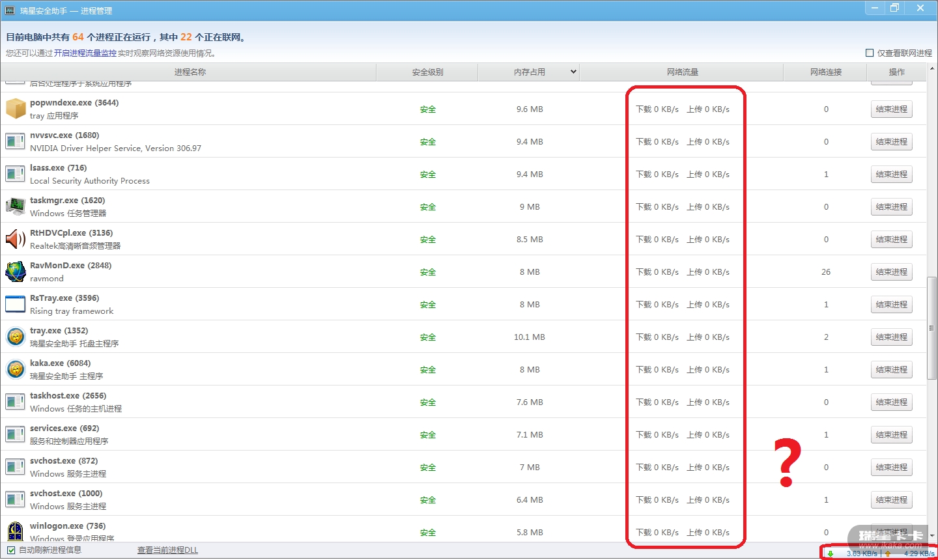Click the RtHDVCpl.exe speaker icon
This screenshot has width=938, height=560.
[16, 239]
